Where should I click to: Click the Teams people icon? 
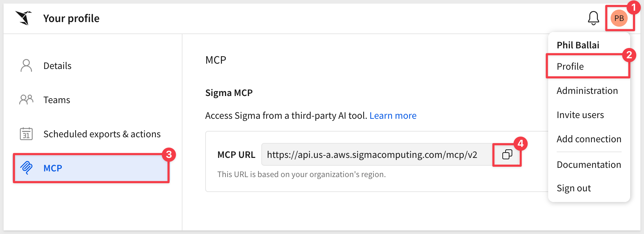pyautogui.click(x=26, y=100)
